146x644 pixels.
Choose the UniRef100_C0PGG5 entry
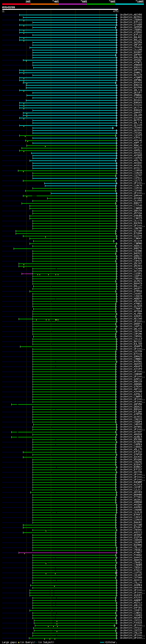click(131, 98)
